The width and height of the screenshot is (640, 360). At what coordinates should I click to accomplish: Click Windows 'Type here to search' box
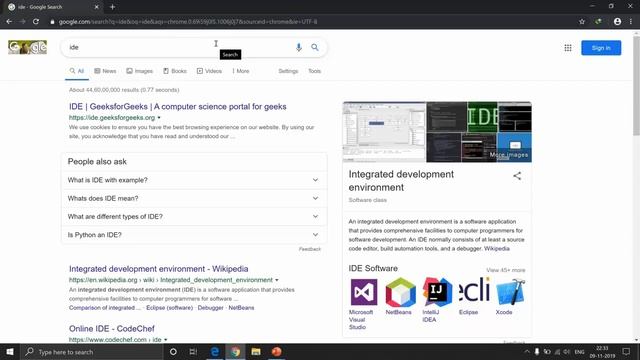(92, 352)
